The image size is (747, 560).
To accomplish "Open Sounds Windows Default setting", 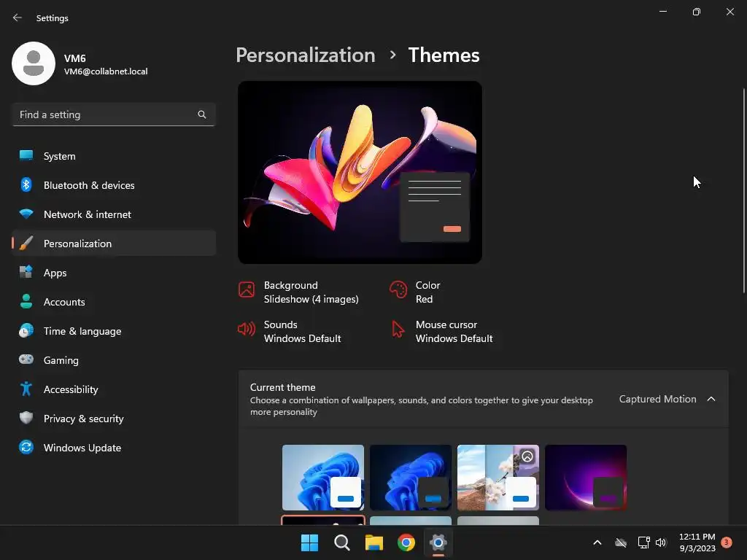I will [x=290, y=332].
